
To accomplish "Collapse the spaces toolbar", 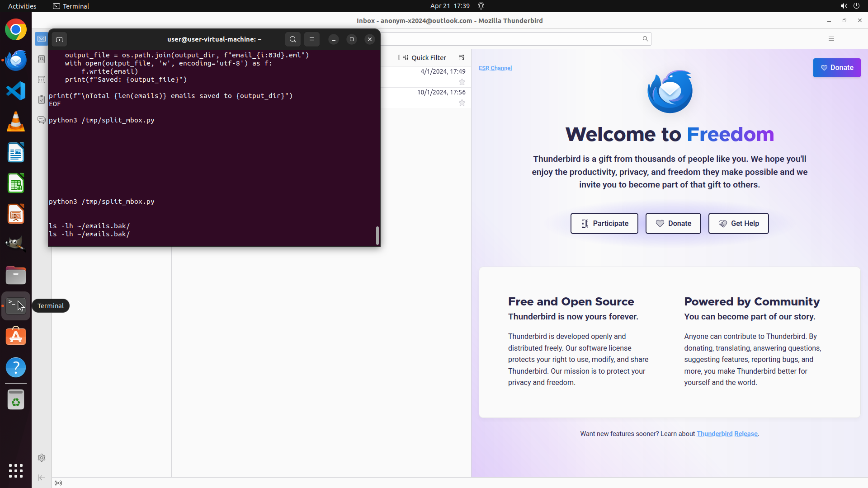I will tap(42, 478).
